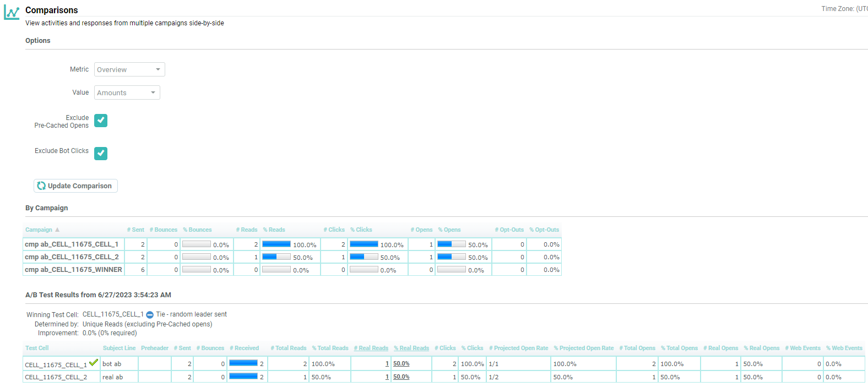The height and width of the screenshot is (387, 868).
Task: Expand the Value dropdown showing Amounts
Action: (127, 93)
